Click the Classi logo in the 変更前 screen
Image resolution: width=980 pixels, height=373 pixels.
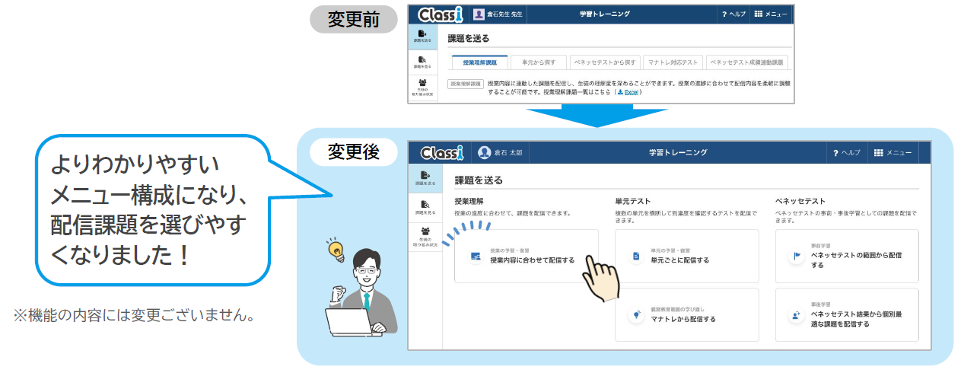tap(441, 14)
